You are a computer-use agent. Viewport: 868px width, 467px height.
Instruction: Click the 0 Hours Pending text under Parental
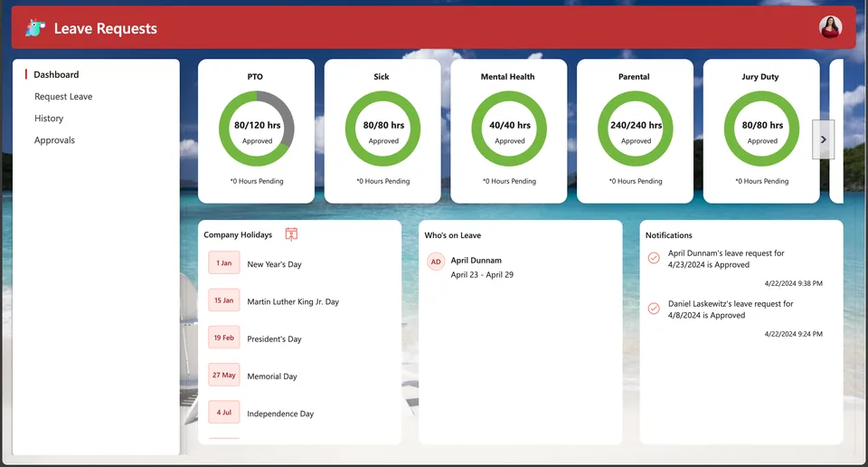click(636, 181)
